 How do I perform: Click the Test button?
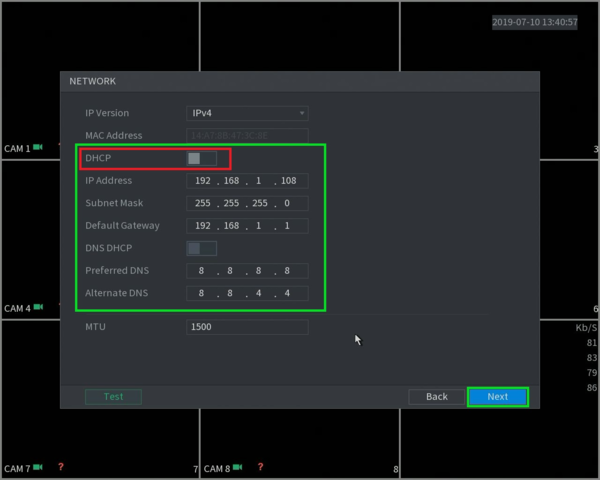(113, 397)
